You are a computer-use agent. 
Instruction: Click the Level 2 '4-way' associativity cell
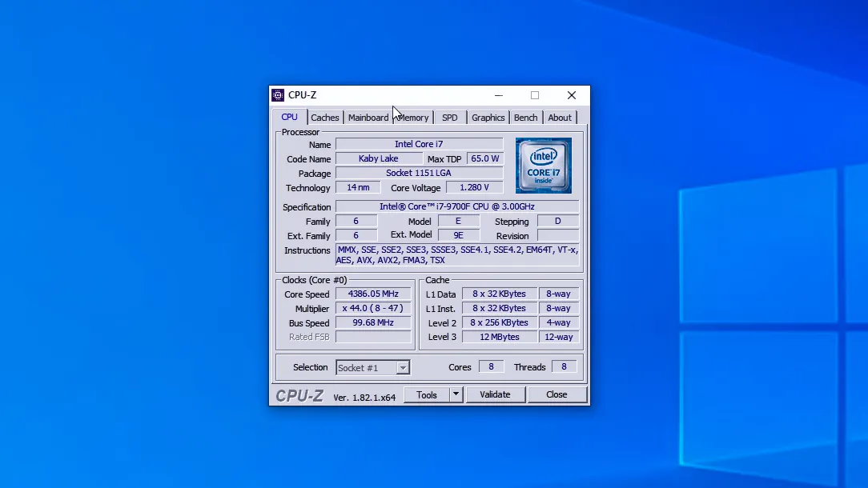tap(559, 322)
